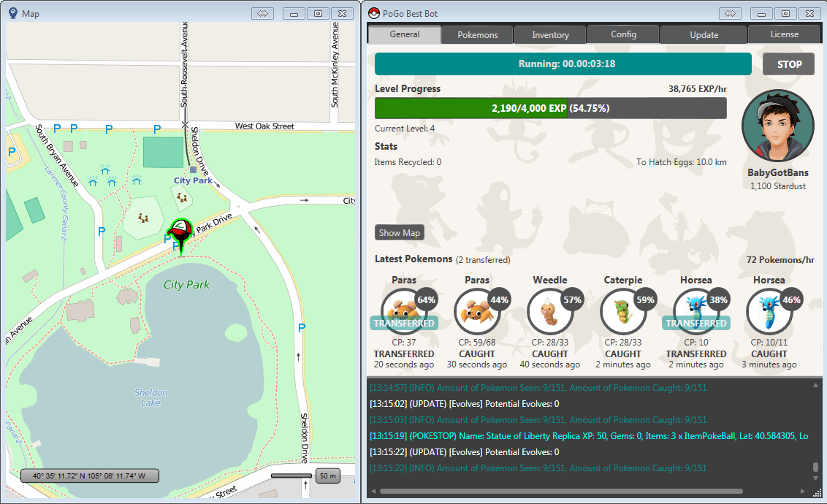
Task: Click the Horsea 46% caught icon
Action: (769, 310)
